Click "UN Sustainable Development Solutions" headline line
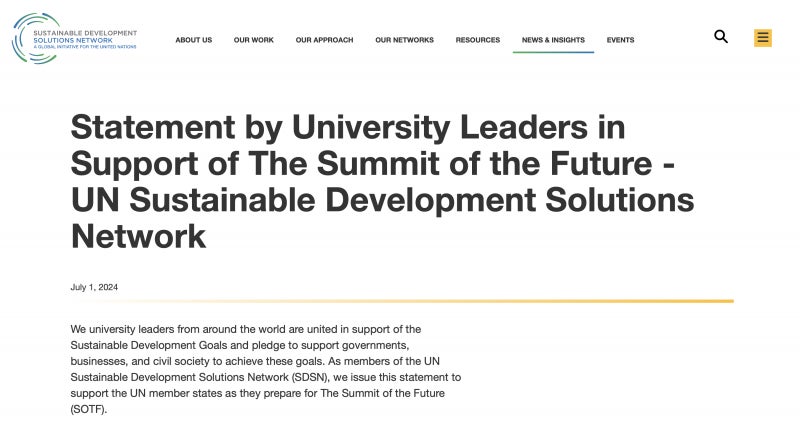The image size is (800, 422). tap(382, 199)
